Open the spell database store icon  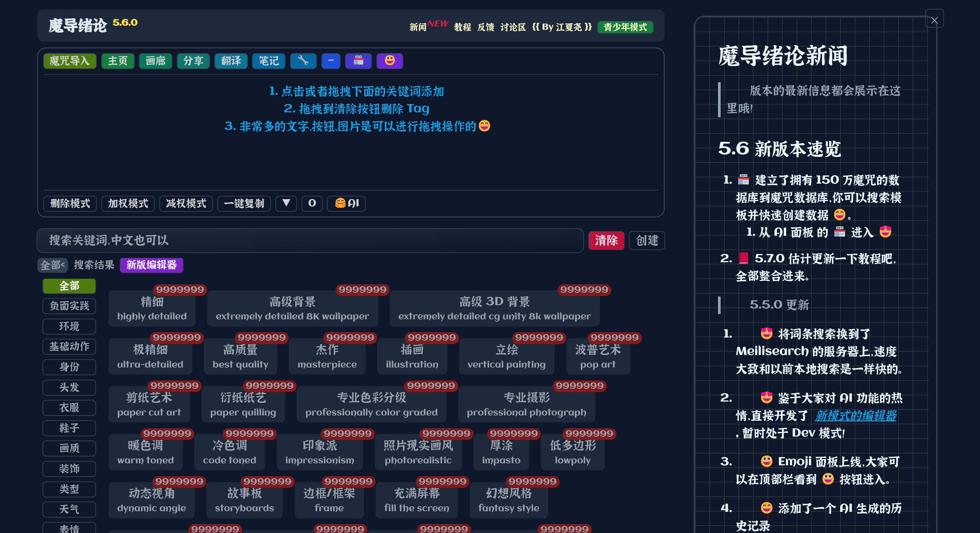tap(358, 61)
